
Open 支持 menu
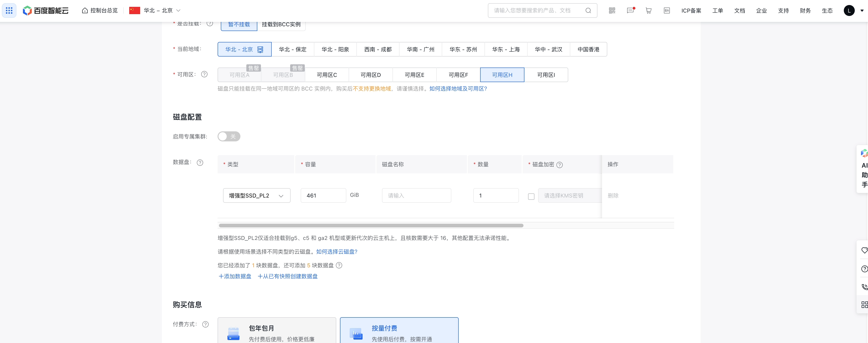(x=784, y=10)
